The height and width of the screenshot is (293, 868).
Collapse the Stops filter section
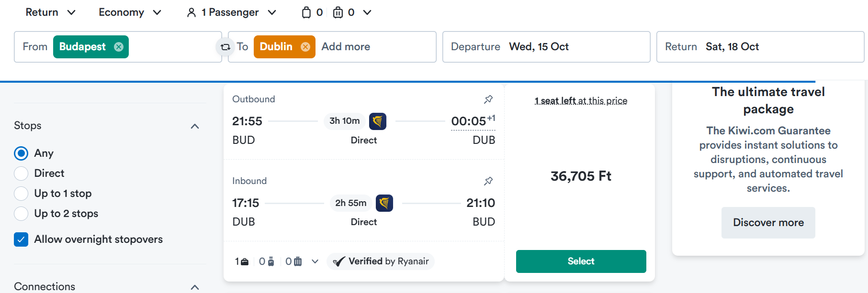click(195, 126)
